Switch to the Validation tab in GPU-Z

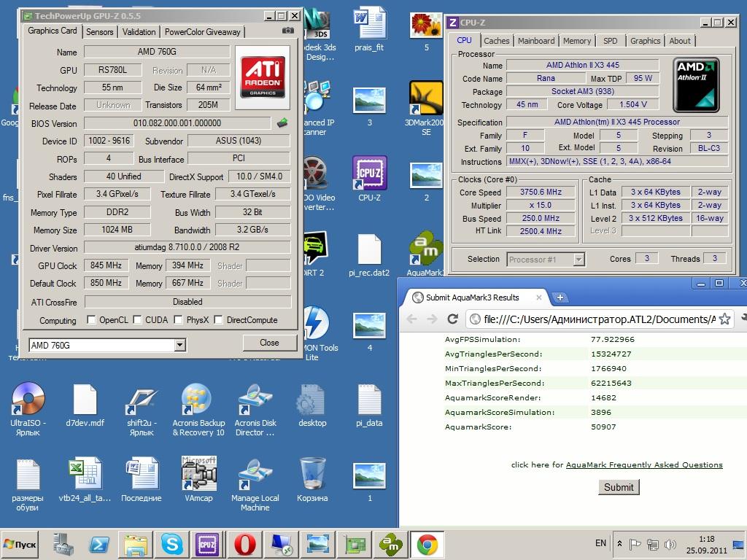(x=139, y=32)
